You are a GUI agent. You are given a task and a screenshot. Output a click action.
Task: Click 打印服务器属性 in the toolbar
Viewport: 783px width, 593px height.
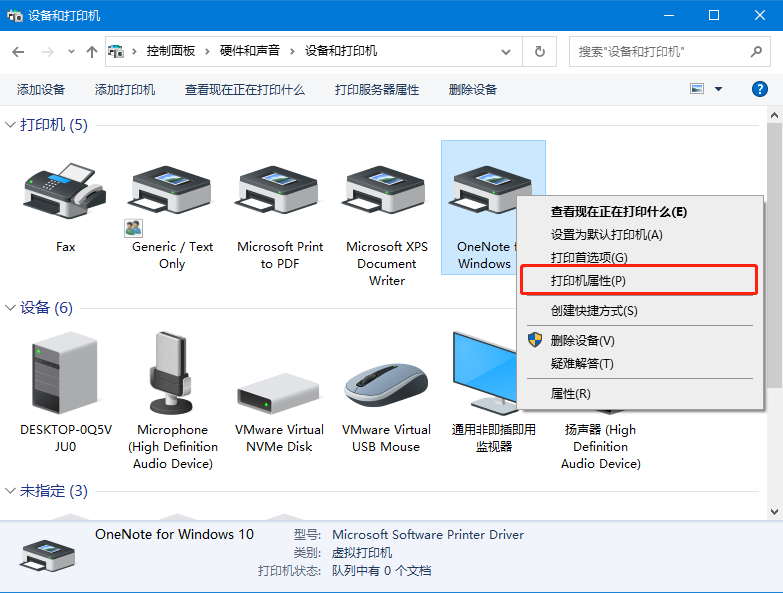pos(377,89)
